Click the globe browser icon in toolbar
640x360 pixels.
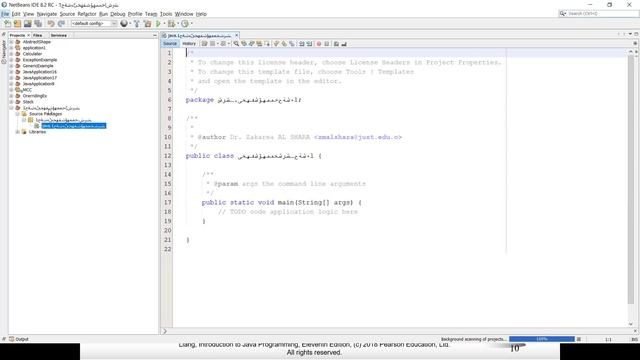(x=124, y=24)
